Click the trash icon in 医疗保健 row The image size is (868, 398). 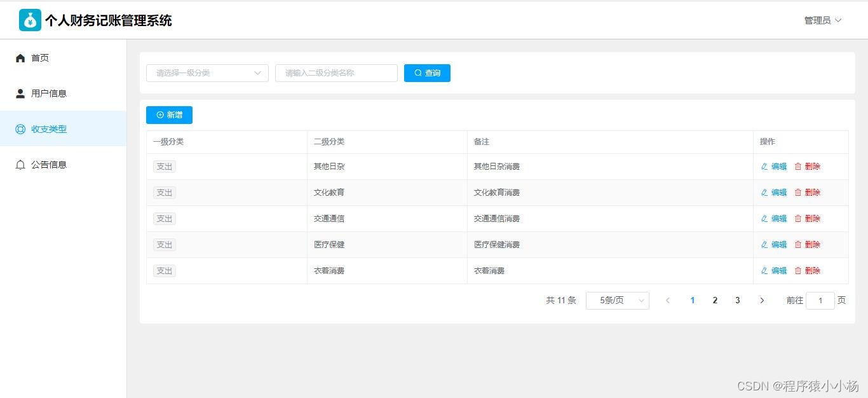click(798, 245)
